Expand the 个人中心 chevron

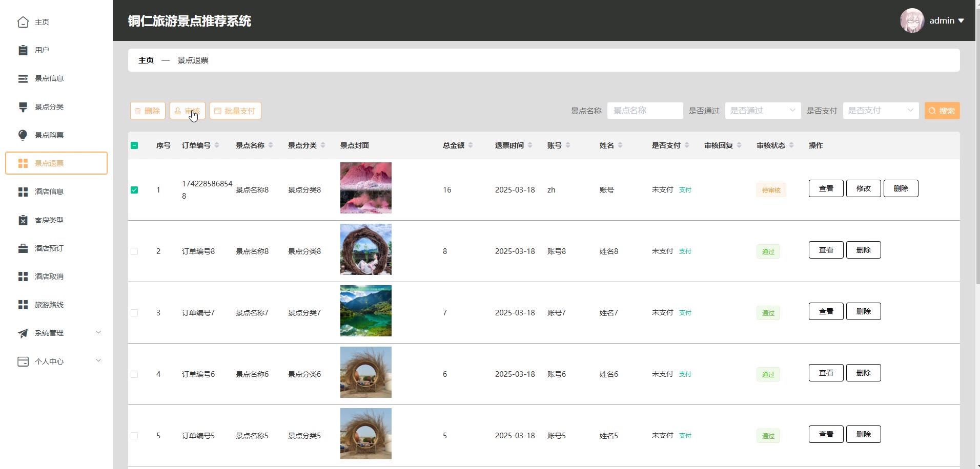pos(98,360)
